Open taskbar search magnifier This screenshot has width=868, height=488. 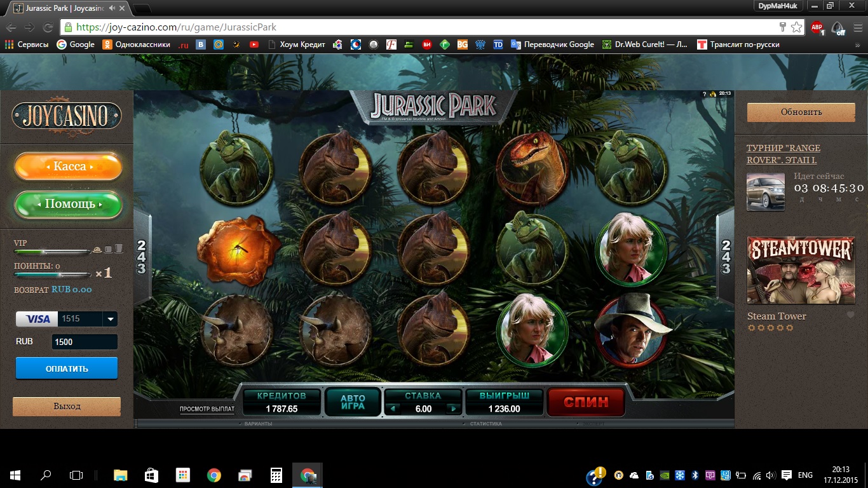46,475
